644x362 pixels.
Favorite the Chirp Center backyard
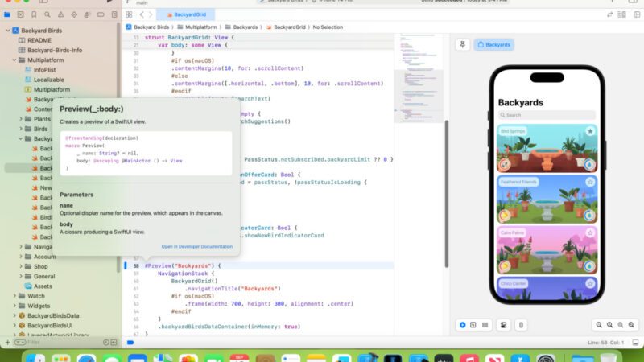tap(590, 284)
